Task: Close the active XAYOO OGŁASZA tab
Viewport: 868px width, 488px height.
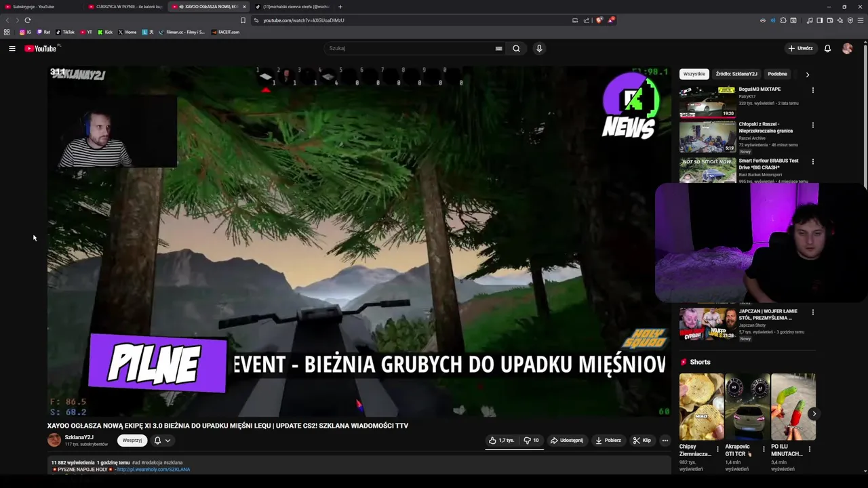Action: 244,7
